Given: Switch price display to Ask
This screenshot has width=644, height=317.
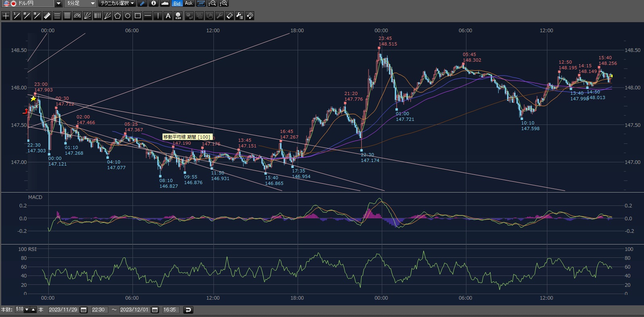Looking at the screenshot, I should point(188,3).
